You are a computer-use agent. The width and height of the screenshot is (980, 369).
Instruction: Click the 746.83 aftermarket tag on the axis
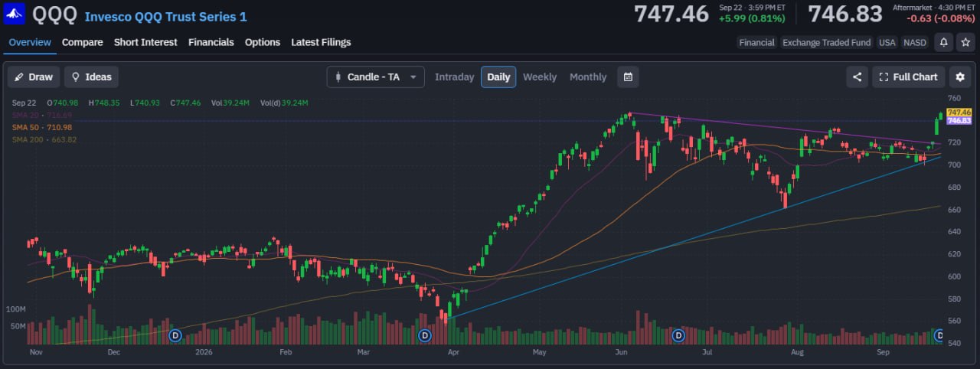[x=959, y=121]
